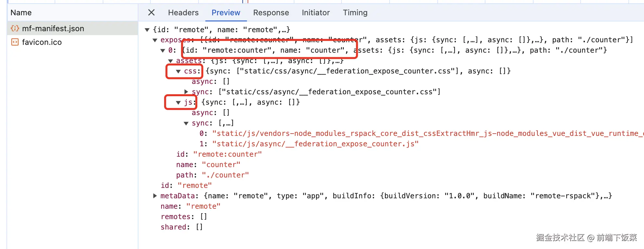Expand the css sync array arrow
This screenshot has width=644, height=249.
tap(186, 92)
